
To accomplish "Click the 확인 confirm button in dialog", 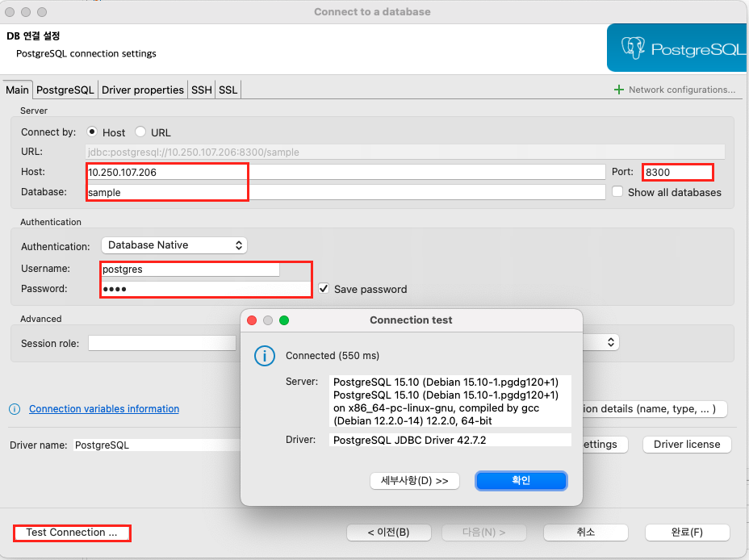I will pyautogui.click(x=521, y=480).
